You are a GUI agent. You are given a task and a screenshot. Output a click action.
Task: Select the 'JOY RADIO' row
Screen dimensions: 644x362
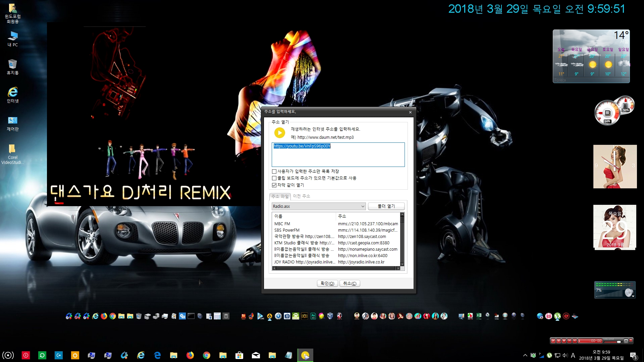point(336,262)
